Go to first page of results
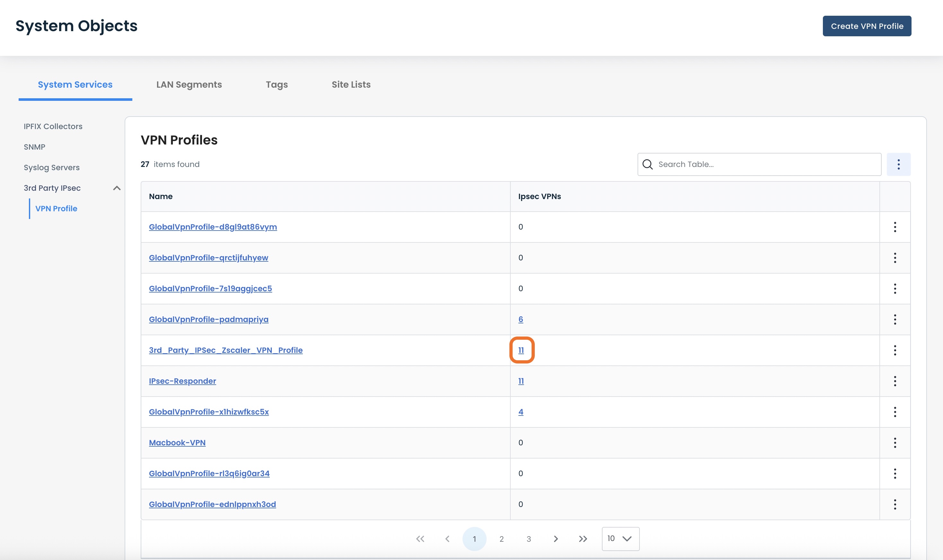This screenshot has height=560, width=943. (420, 539)
